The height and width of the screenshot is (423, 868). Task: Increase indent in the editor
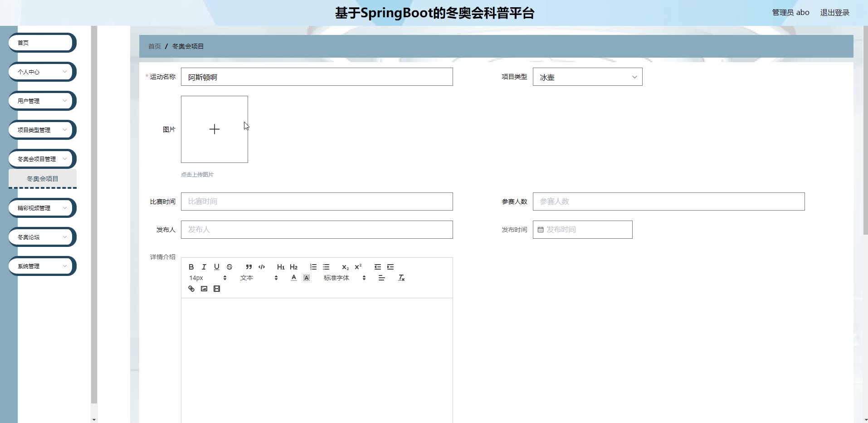[390, 267]
